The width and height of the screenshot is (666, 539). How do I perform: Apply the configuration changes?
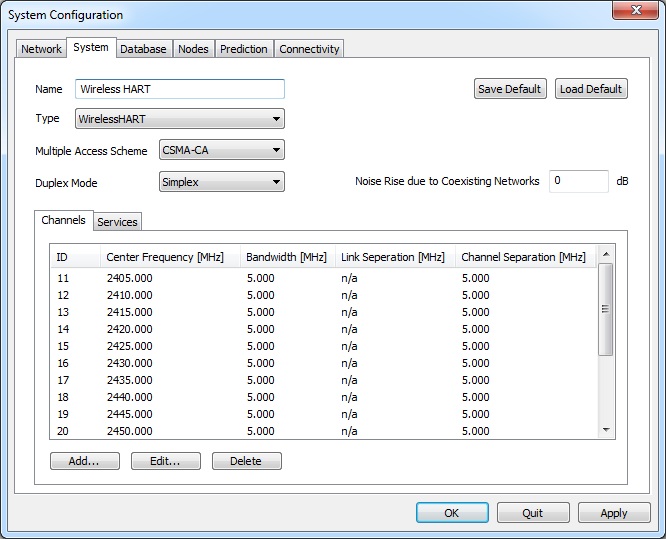tap(613, 513)
